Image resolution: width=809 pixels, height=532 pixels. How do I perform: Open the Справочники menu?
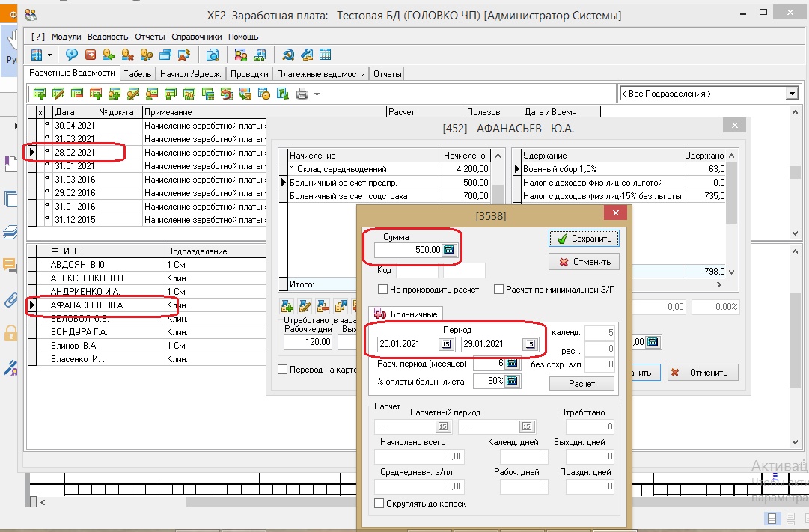(196, 37)
